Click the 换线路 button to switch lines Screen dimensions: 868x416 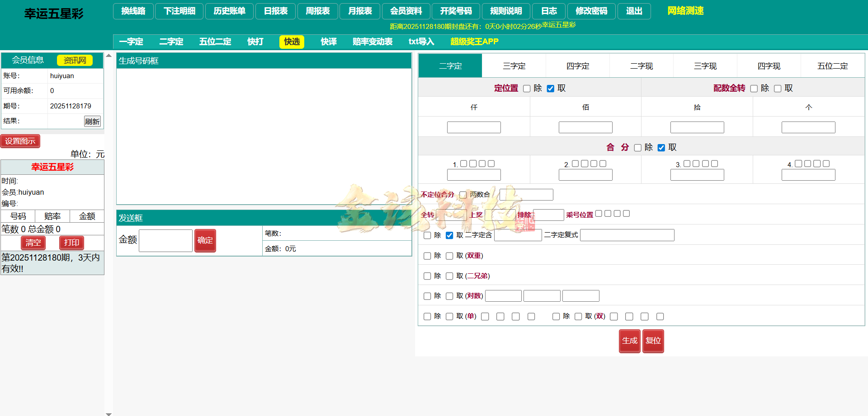[x=133, y=11]
